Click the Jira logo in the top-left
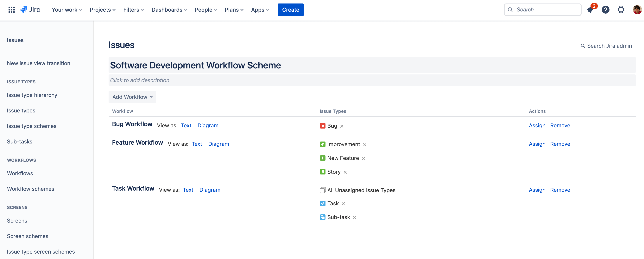Screen dimensions: 644x259 tap(31, 9)
